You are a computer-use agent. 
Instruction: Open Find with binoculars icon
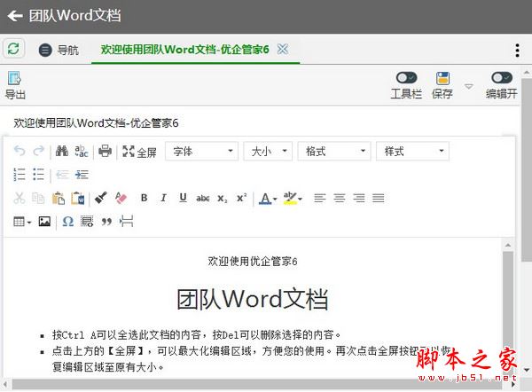(x=62, y=151)
